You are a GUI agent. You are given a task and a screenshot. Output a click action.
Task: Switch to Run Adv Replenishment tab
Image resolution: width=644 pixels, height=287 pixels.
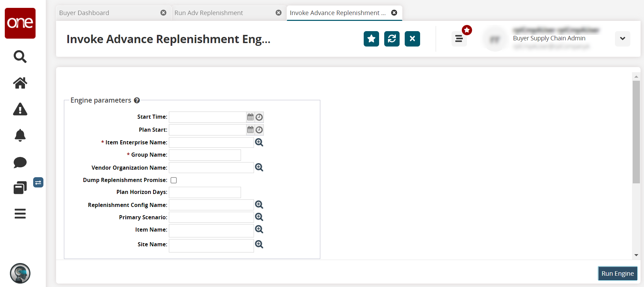209,13
